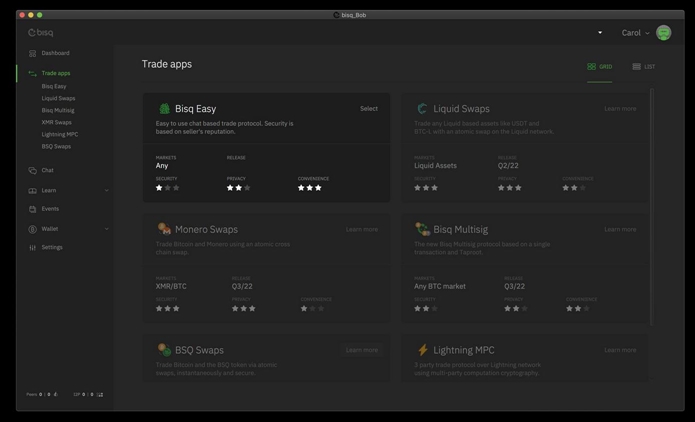Click the Liquid Swaps card title
This screenshot has height=422, width=695.
[x=461, y=109]
